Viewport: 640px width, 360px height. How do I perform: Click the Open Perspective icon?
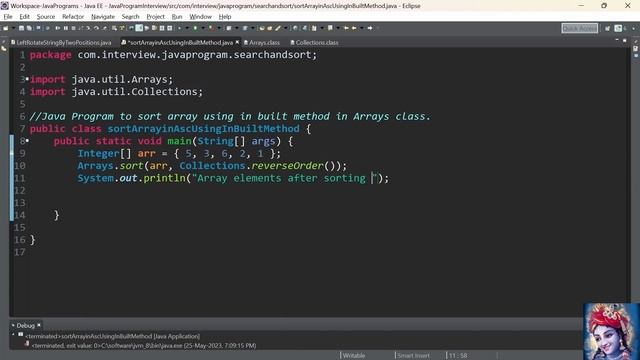(607, 28)
